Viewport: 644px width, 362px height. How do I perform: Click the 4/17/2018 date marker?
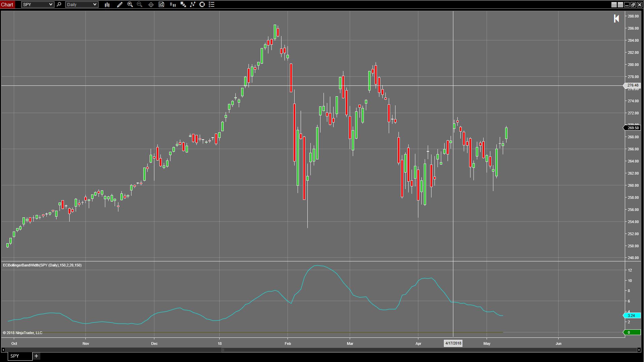453,343
